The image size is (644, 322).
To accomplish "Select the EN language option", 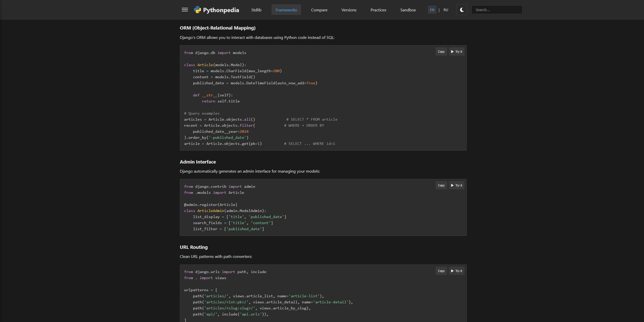I will (x=432, y=10).
